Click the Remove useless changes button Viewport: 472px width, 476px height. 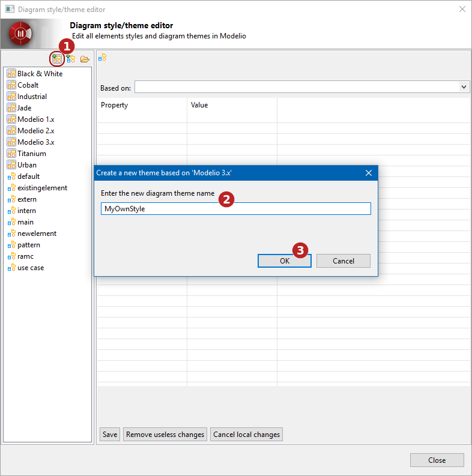165,435
